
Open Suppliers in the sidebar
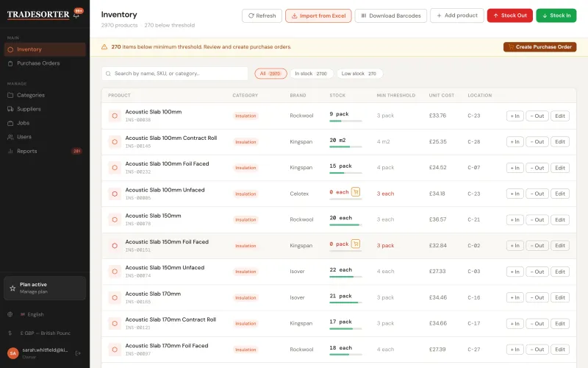pos(45,109)
